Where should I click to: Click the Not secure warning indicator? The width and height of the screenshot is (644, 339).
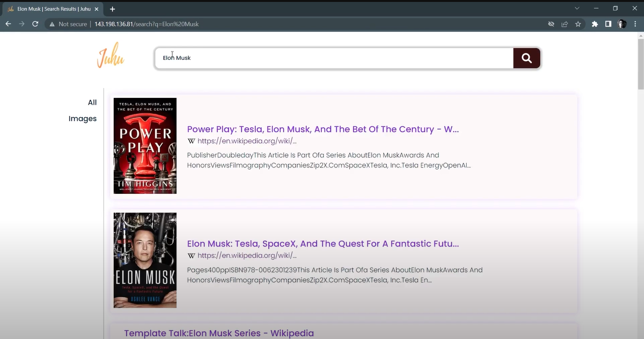point(68,24)
